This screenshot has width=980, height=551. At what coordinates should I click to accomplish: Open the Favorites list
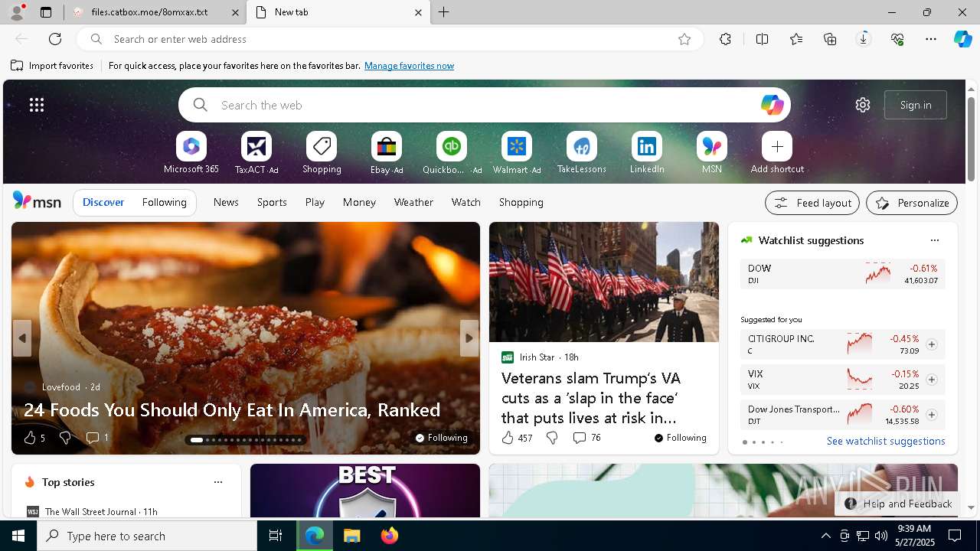pos(796,39)
